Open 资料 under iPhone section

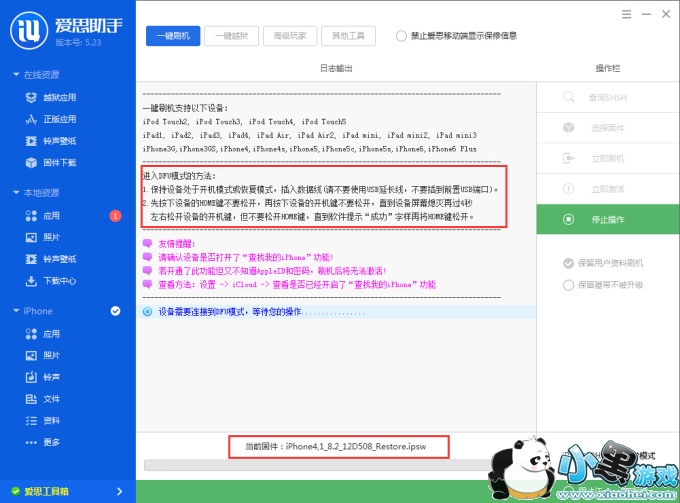click(x=42, y=421)
